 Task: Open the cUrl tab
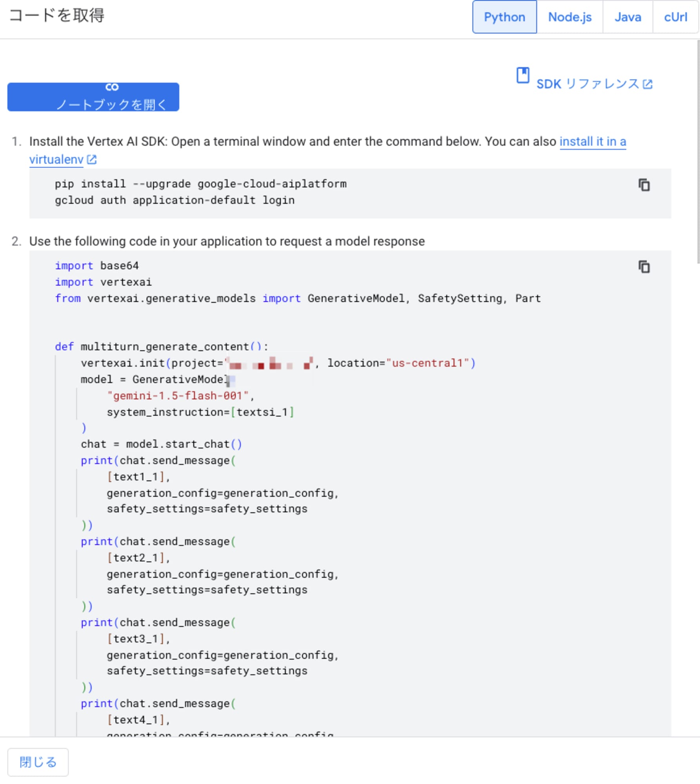675,17
